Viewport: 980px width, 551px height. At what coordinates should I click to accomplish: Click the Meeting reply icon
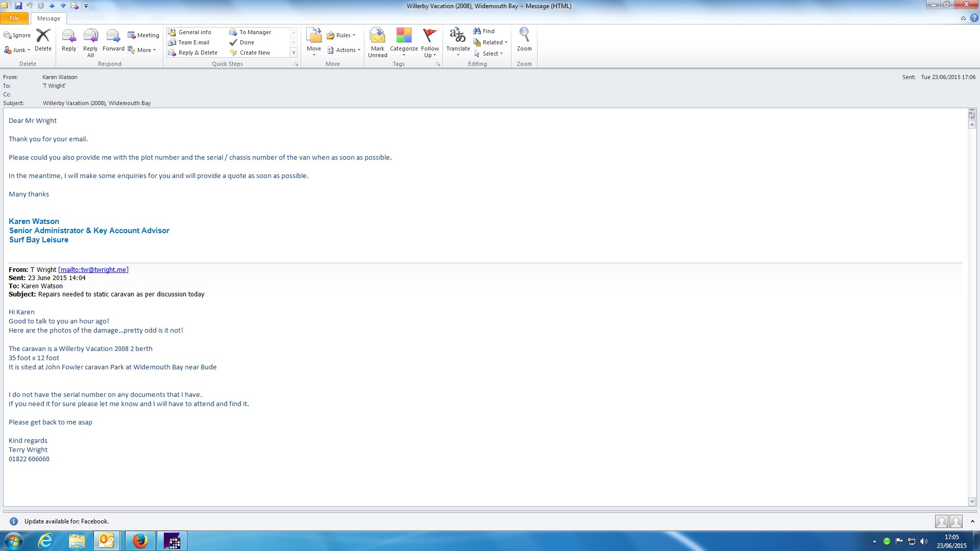tap(143, 35)
